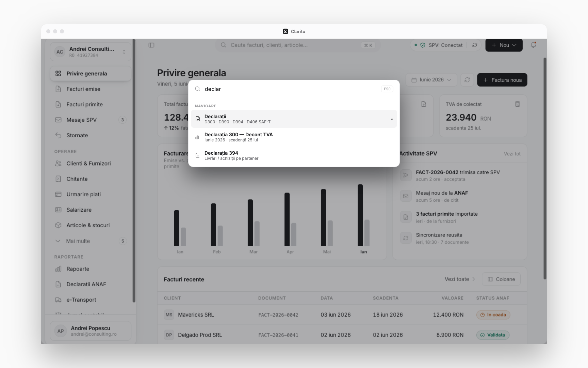Click the sidebar vertical scrollbar

tap(134, 170)
